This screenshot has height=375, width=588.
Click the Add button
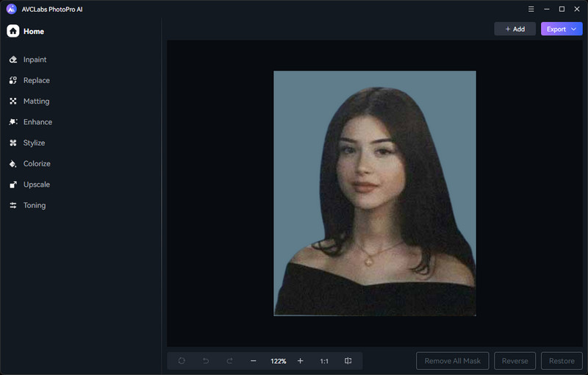click(515, 29)
